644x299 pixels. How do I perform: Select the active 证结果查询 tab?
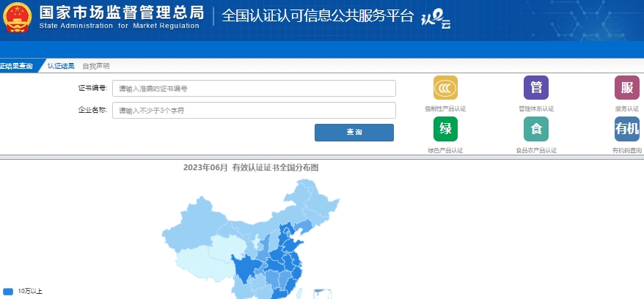point(17,66)
